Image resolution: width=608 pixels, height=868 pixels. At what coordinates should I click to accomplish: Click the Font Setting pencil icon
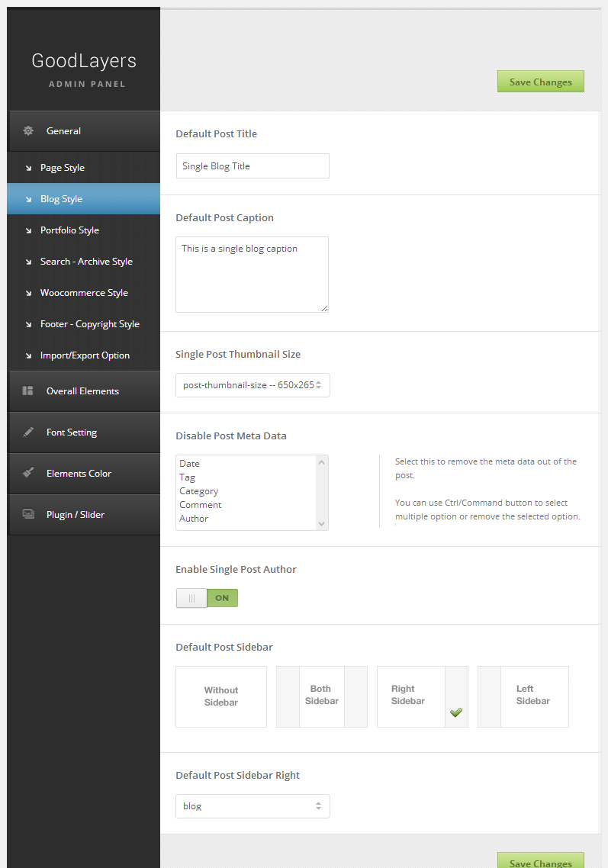(x=28, y=432)
